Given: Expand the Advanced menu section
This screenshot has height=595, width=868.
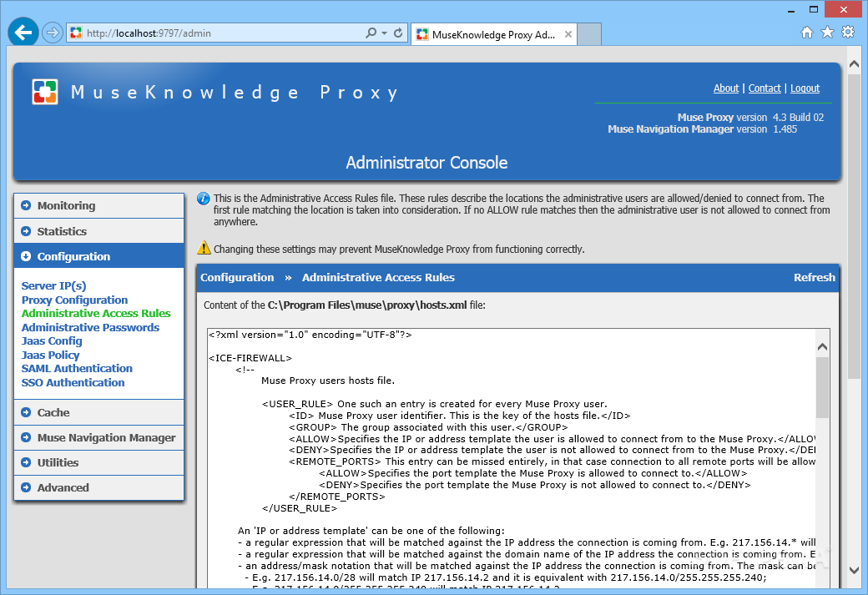Looking at the screenshot, I should pos(99,487).
